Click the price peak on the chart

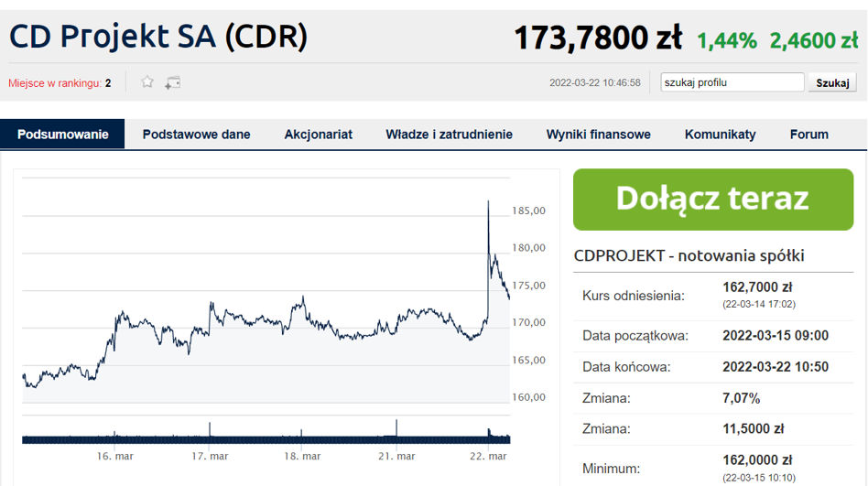(x=488, y=202)
